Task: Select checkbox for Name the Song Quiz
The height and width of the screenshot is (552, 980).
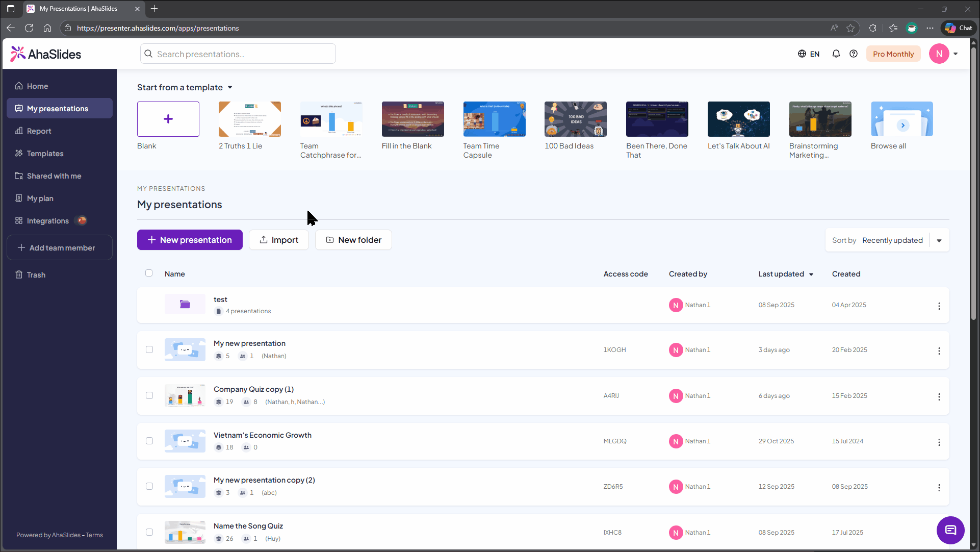Action: pyautogui.click(x=149, y=533)
